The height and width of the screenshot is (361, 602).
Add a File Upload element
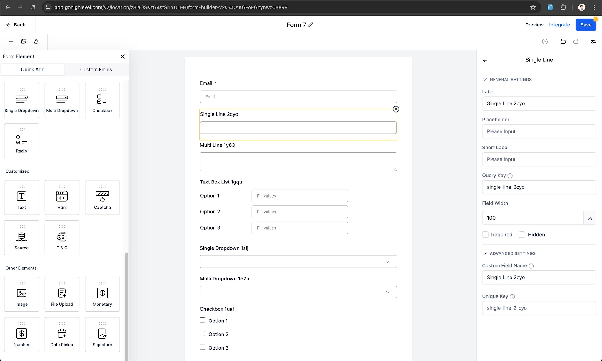tap(62, 294)
